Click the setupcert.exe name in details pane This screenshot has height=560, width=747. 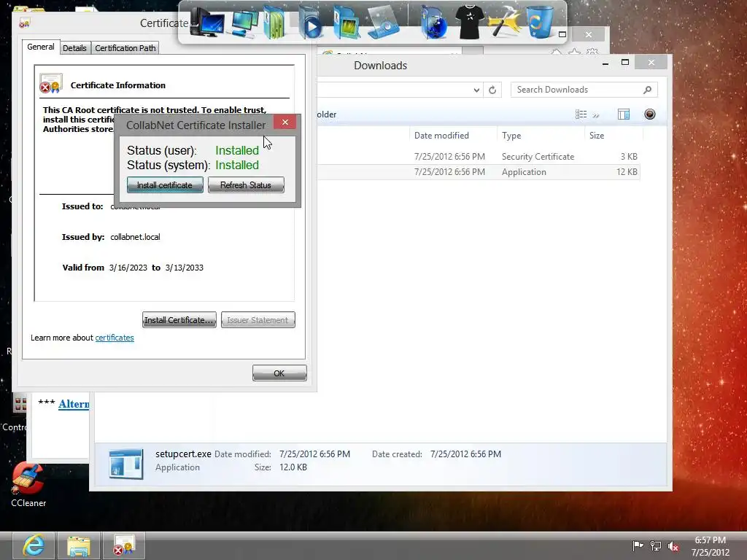click(x=183, y=454)
